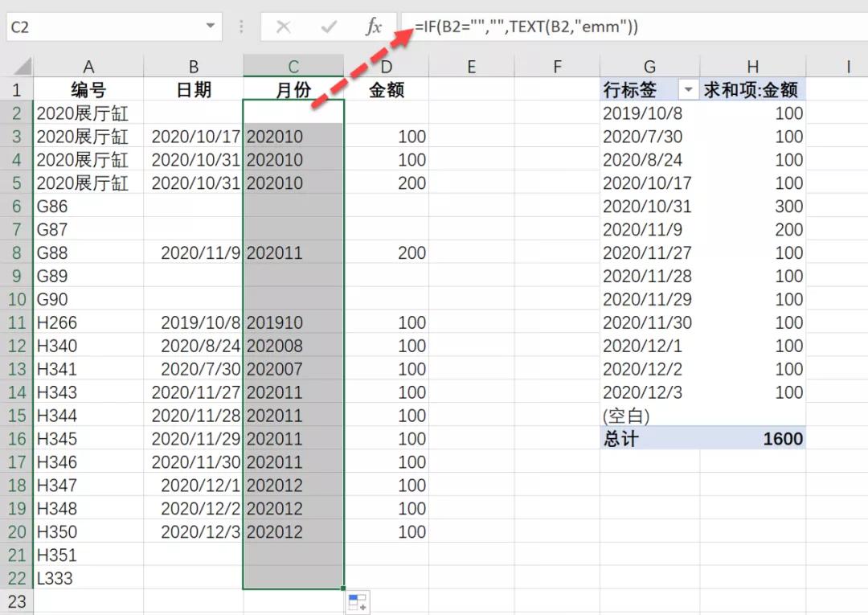Click the Name Box showing C2

pos(96,27)
